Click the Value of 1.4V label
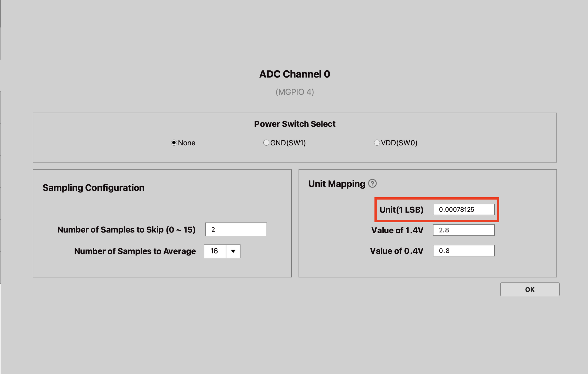The image size is (588, 374). pos(397,230)
